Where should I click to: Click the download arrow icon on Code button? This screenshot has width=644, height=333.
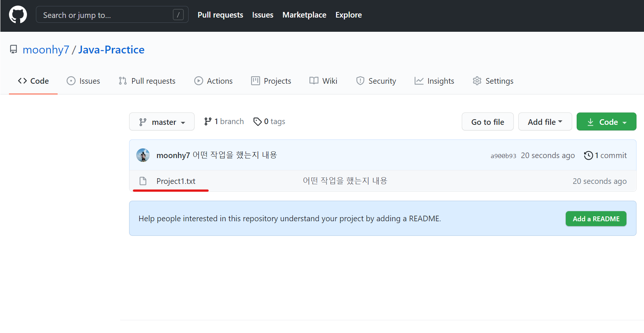[590, 122]
